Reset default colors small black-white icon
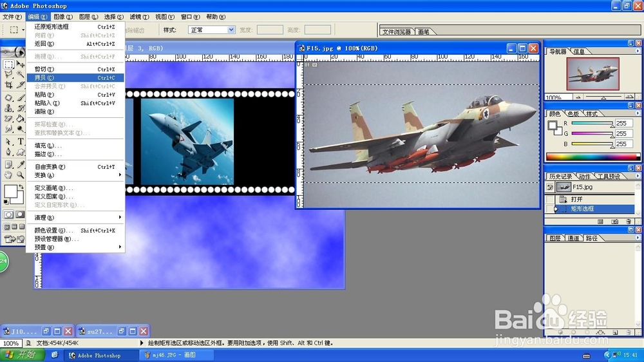Screen dimensions: 644x362 (6, 202)
